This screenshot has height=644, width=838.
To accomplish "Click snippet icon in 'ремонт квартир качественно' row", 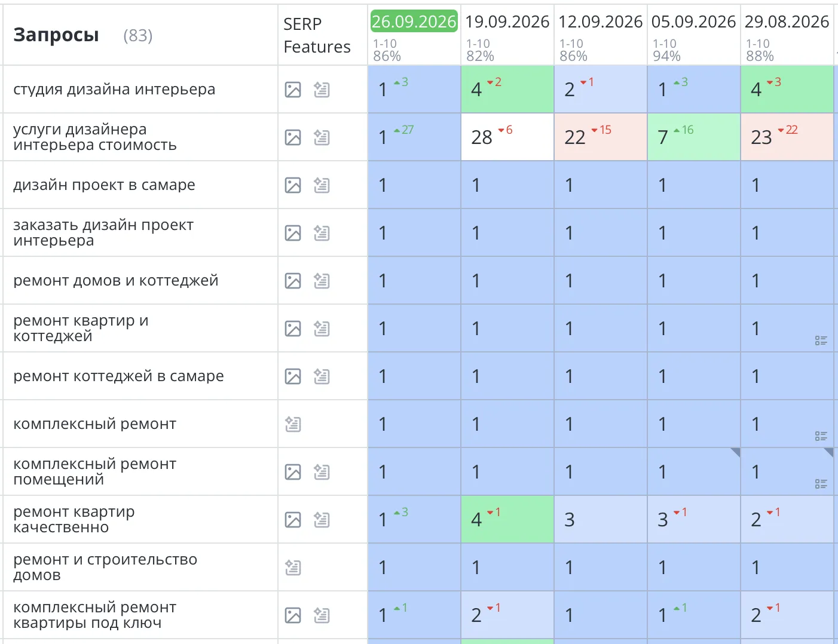I will tap(322, 520).
